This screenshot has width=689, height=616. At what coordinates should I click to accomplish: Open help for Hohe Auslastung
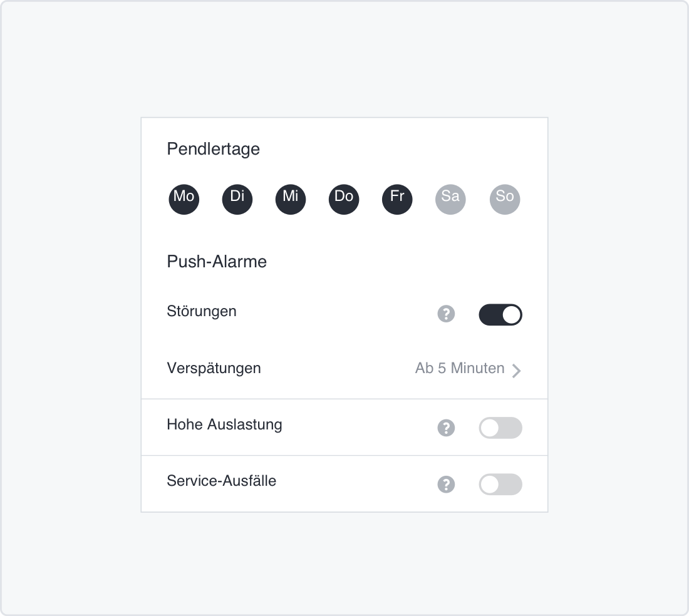pos(446,428)
